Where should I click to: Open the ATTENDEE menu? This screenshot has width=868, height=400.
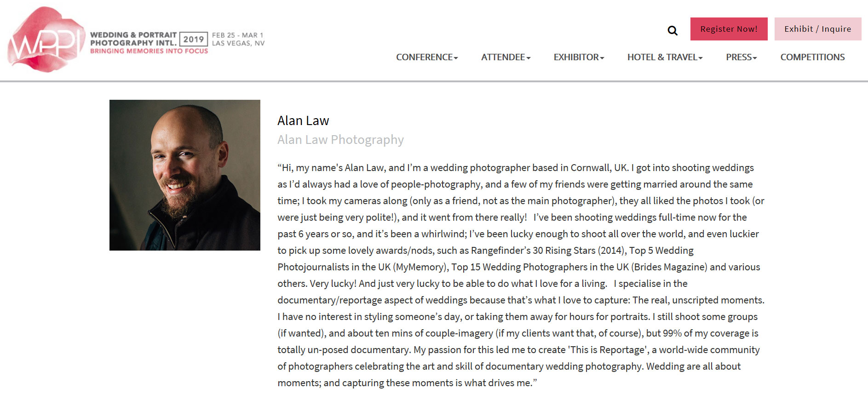[503, 57]
